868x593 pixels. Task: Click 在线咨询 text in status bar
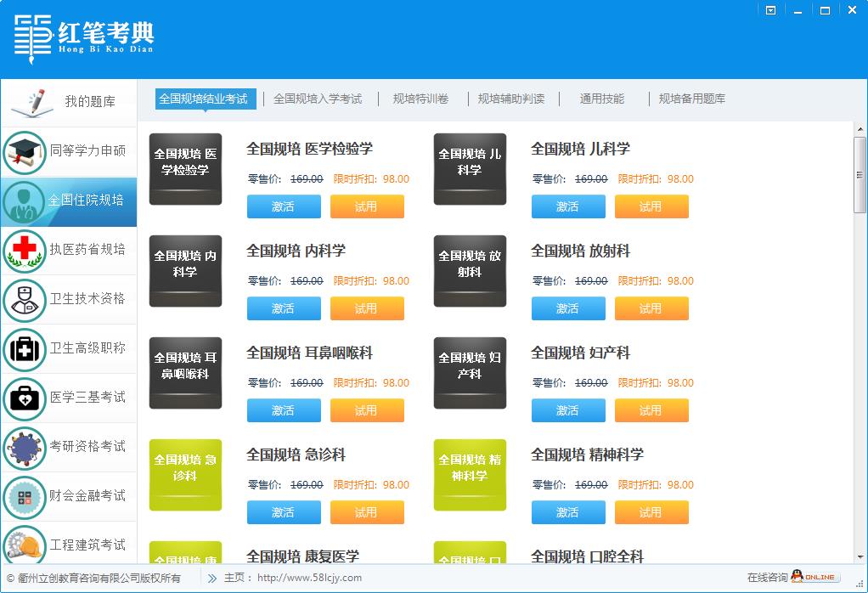[x=767, y=578]
